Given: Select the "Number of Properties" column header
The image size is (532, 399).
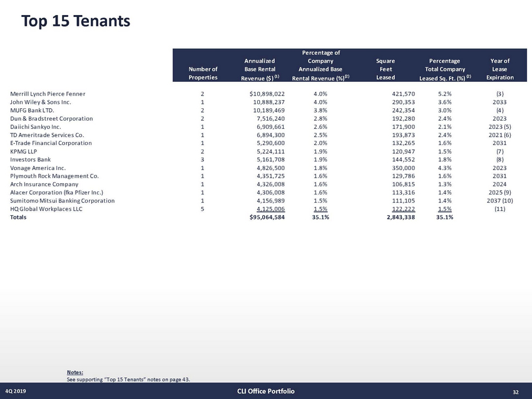Looking at the screenshot, I should click(x=202, y=73).
